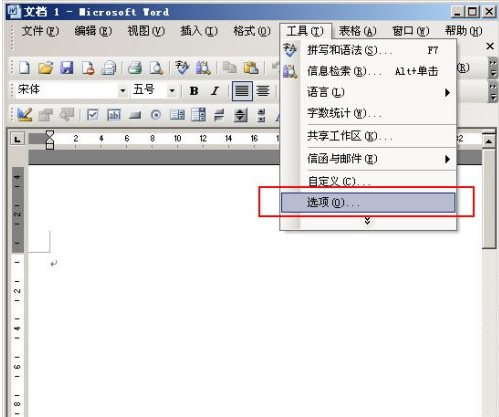The image size is (499, 417).
Task: Open the 插入(I) menu
Action: 199,31
